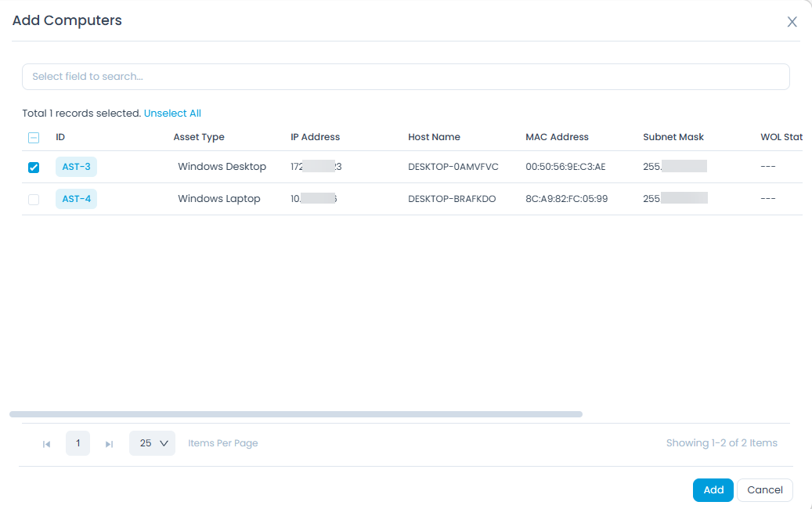Image resolution: width=812 pixels, height=509 pixels.
Task: Go to first page of results
Action: pos(46,444)
